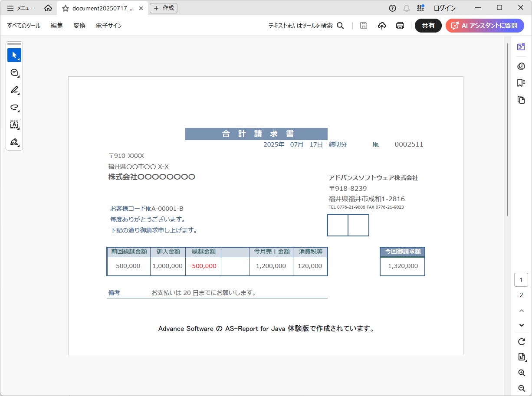This screenshot has height=396, width=532.
Task: Open the 電子サイン menu
Action: click(108, 26)
